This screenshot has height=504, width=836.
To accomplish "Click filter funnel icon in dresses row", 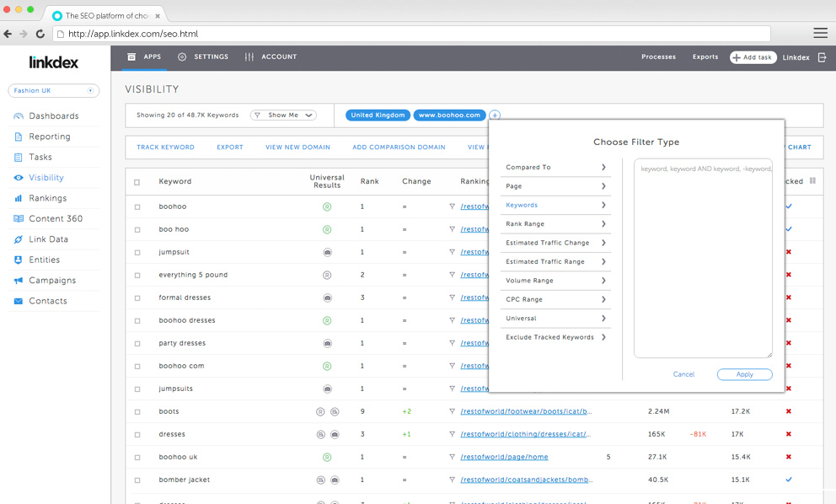I will tap(452, 435).
